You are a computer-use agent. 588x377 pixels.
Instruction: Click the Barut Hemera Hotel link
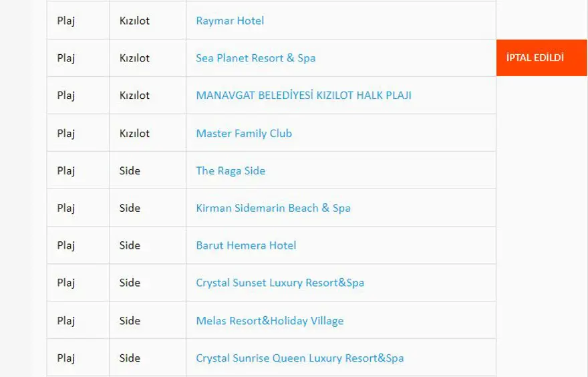point(246,245)
